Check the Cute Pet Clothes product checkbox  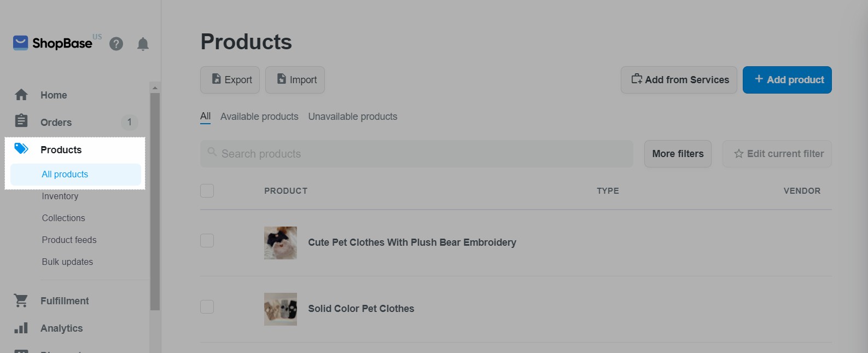coord(207,240)
